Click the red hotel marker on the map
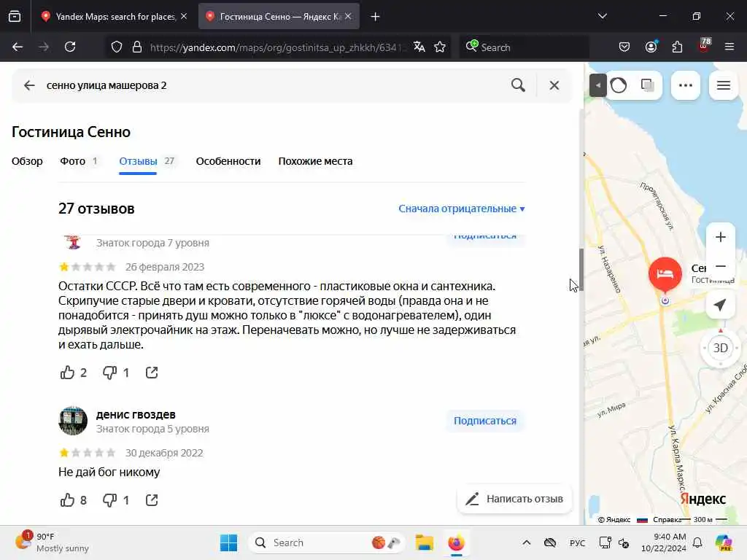 [665, 274]
